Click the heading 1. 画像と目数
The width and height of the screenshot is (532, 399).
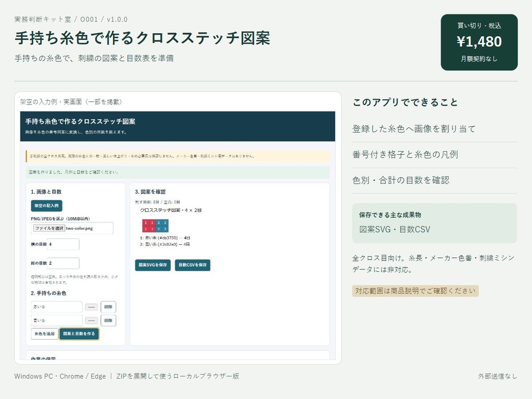tap(46, 192)
